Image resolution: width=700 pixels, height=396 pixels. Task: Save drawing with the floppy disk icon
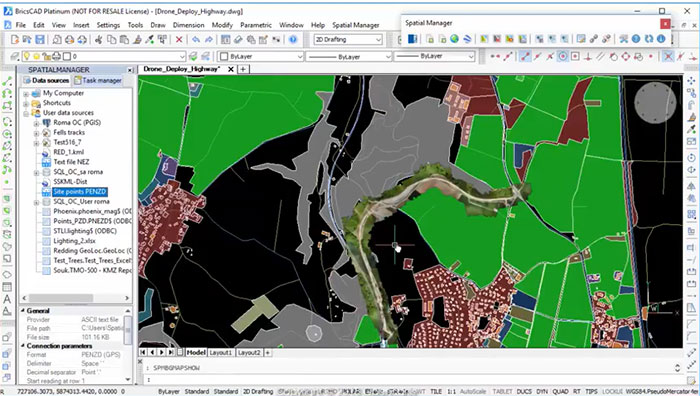coord(40,40)
